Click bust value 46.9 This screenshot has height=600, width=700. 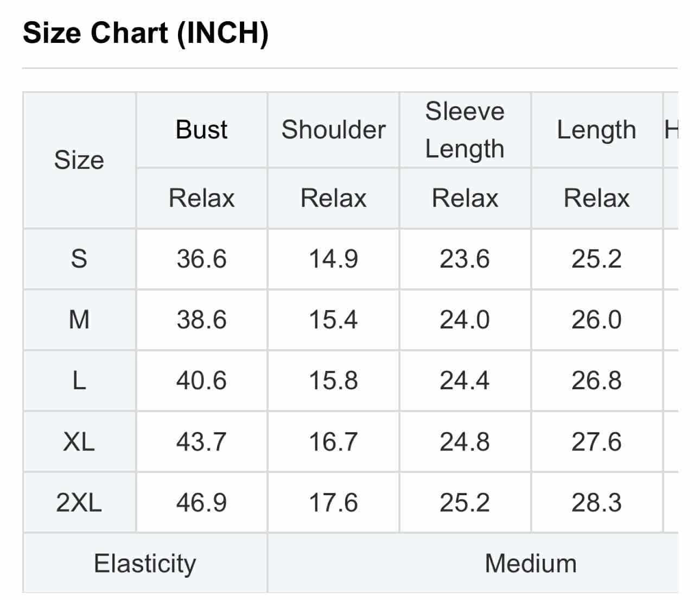(x=201, y=502)
